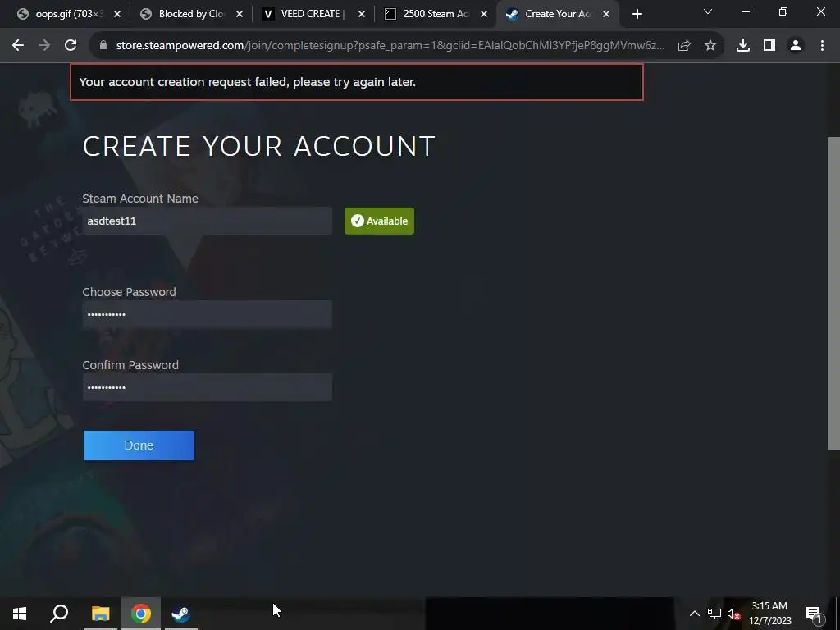The image size is (840, 630).
Task: Click the lock icon in address bar
Action: pos(103,46)
